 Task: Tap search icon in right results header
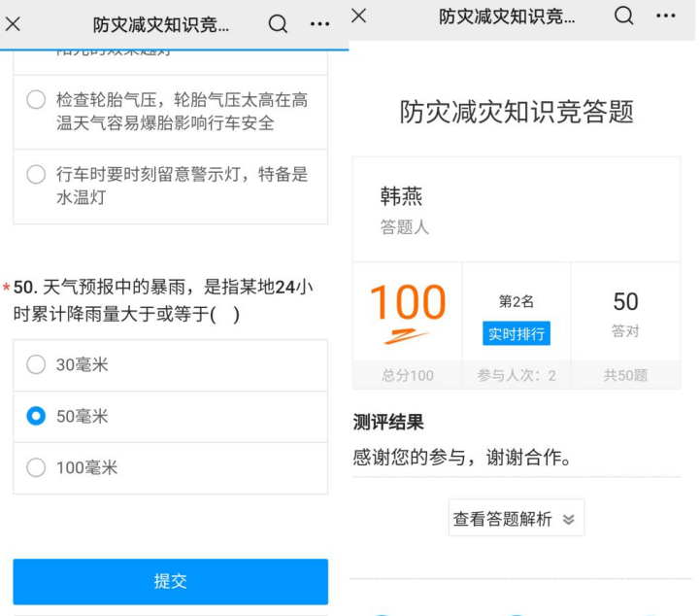pyautogui.click(x=623, y=16)
